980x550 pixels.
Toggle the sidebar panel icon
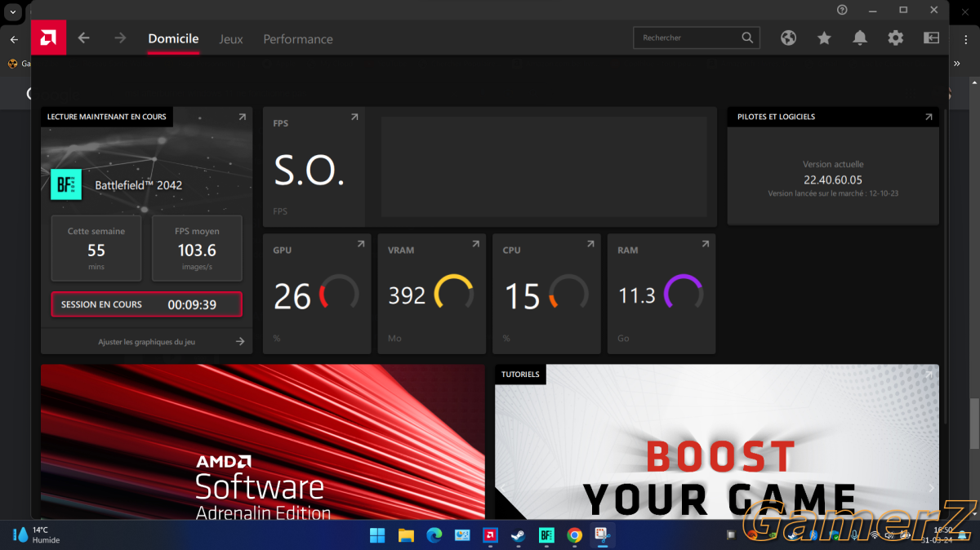click(932, 38)
